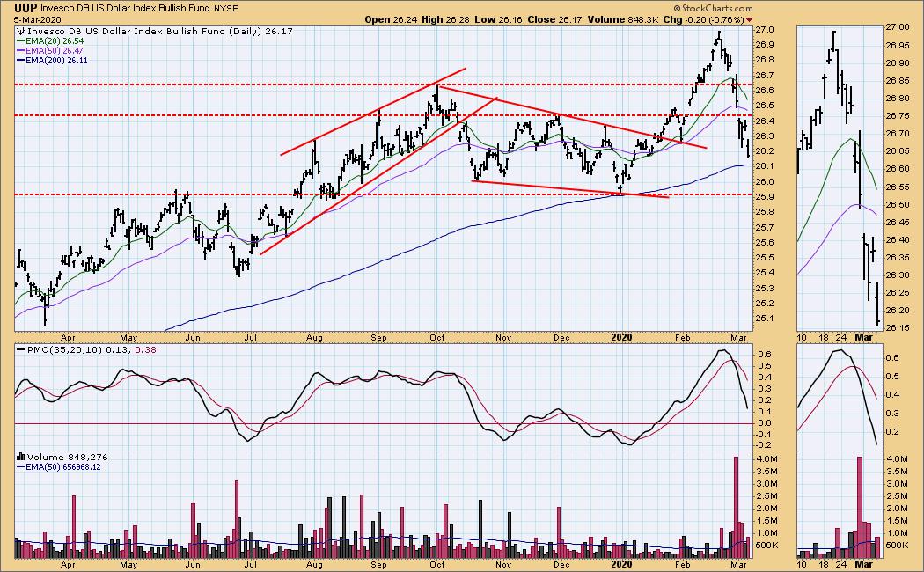The width and height of the screenshot is (924, 572).
Task: Click the 2020 label under the price panel
Action: click(621, 338)
